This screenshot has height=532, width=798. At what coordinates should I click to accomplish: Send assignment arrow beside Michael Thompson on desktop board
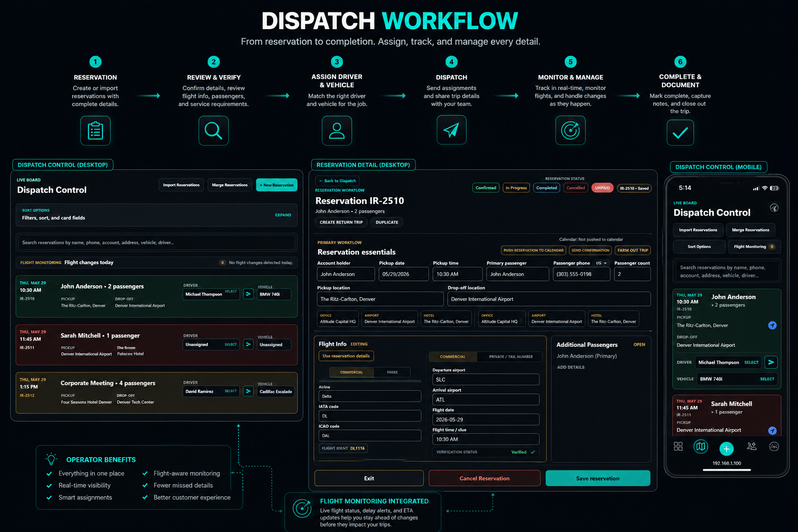(x=248, y=294)
